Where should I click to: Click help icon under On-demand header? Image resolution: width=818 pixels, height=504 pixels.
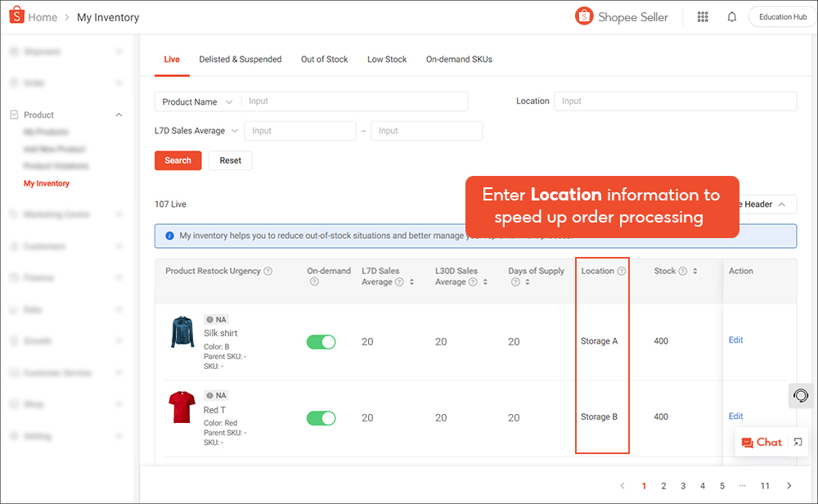[314, 281]
